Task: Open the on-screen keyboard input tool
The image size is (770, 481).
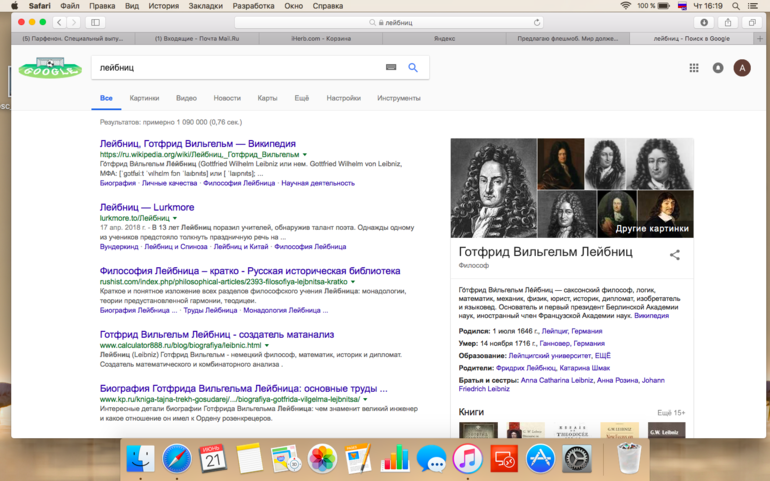Action: [391, 68]
